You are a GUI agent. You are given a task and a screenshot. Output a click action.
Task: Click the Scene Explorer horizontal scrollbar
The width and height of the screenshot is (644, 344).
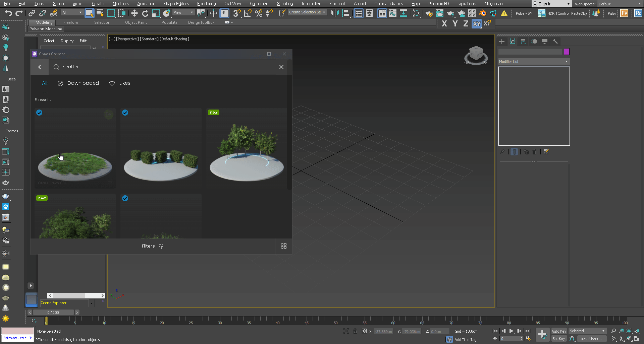click(76, 295)
